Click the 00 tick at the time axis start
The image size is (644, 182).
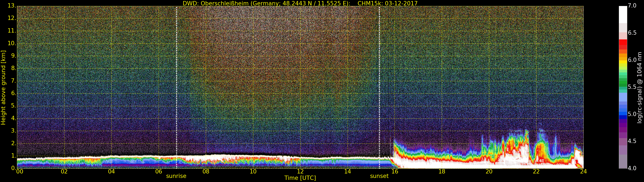click(20, 172)
